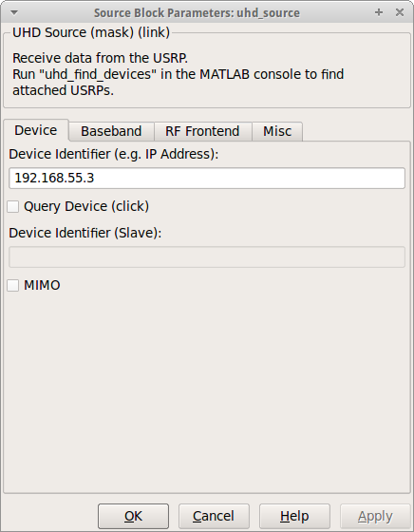Viewport: 414px width, 532px height.
Task: Click the Slave device identifier field
Action: (x=207, y=257)
